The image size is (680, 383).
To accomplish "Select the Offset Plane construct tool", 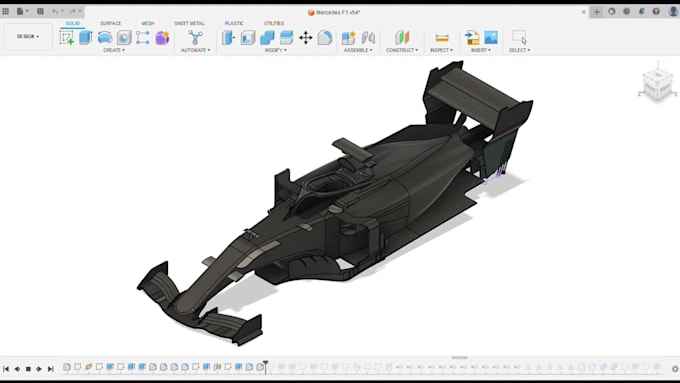I will click(402, 38).
